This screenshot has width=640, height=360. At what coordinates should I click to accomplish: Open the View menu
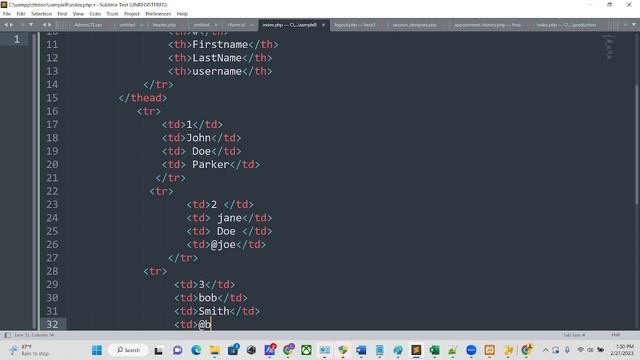(78, 14)
